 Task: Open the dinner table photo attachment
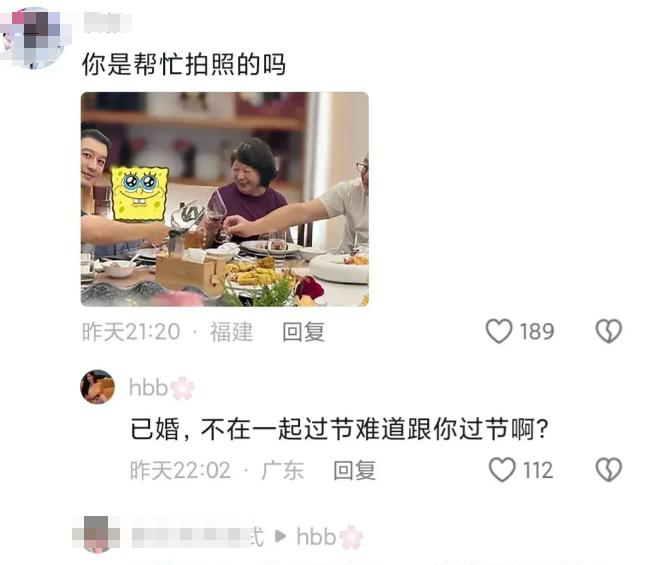pyautogui.click(x=225, y=199)
